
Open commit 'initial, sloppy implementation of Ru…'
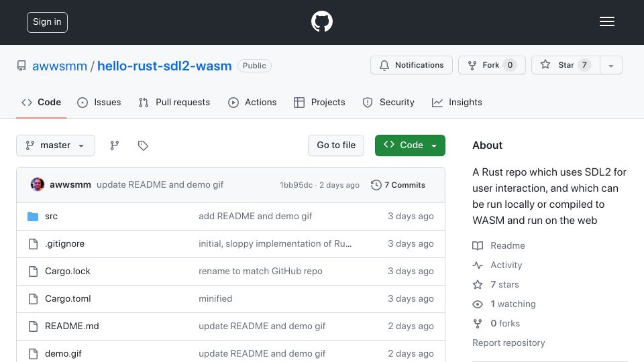pyautogui.click(x=275, y=244)
